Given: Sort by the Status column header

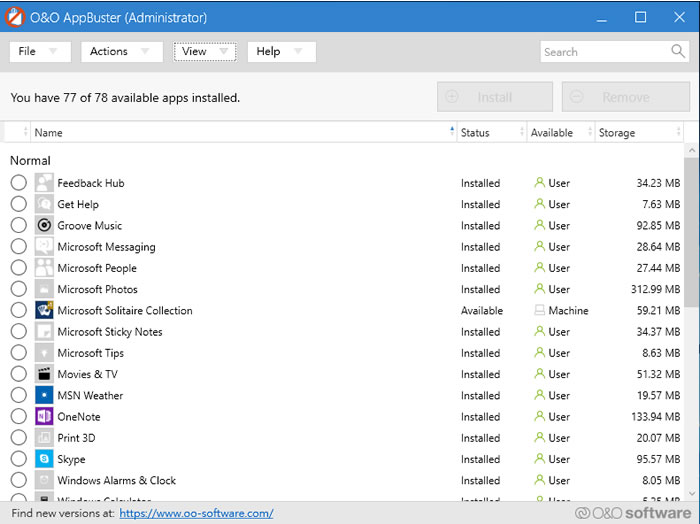Looking at the screenshot, I should 492,133.
